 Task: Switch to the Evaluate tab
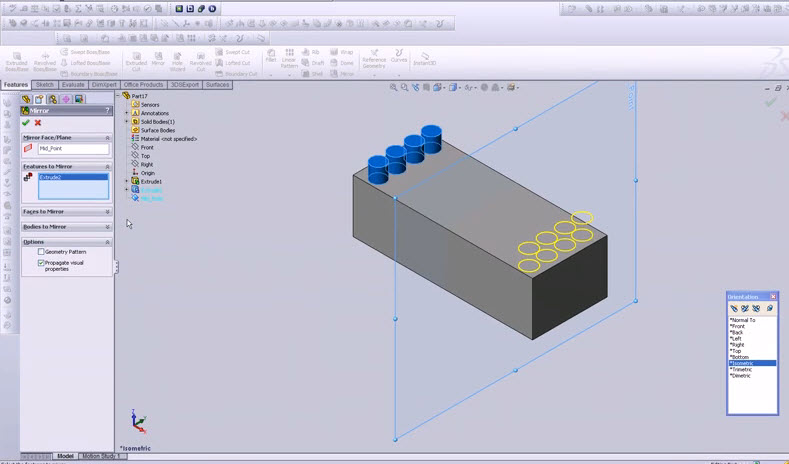73,85
